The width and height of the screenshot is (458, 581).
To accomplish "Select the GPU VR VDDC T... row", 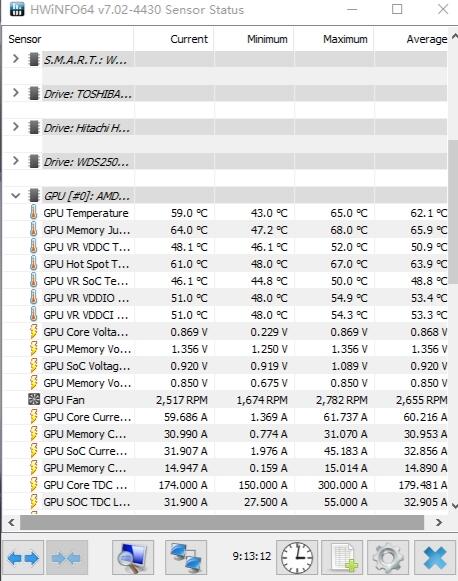I will click(225, 247).
